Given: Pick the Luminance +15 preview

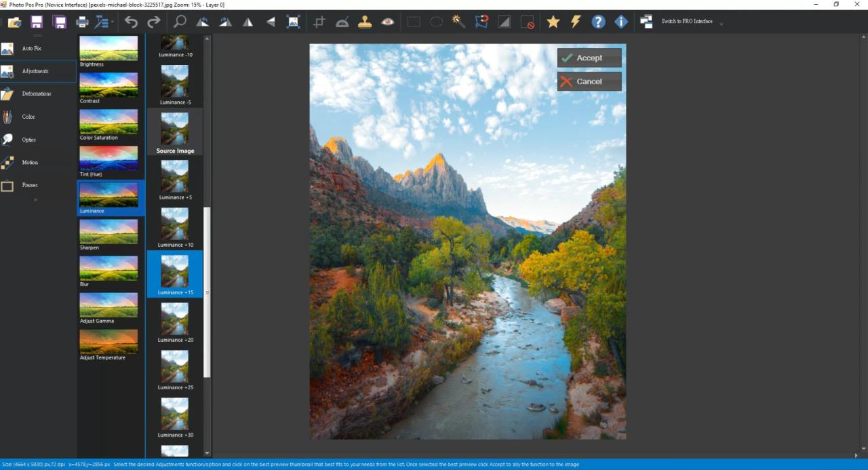Looking at the screenshot, I should click(x=175, y=274).
